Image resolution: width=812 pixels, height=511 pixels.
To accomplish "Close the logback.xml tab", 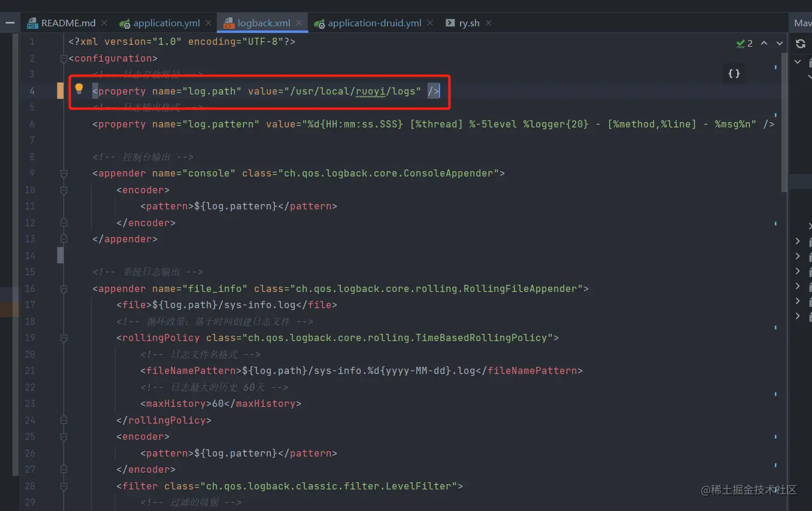I will 299,23.
